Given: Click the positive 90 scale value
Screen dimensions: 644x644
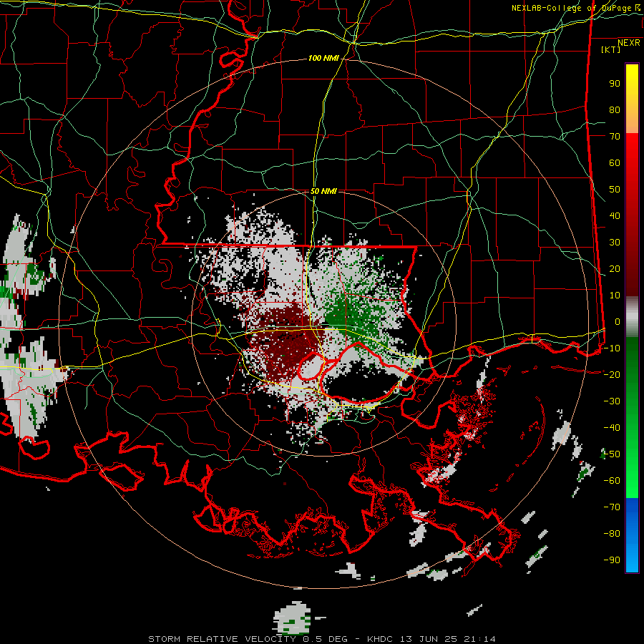Looking at the screenshot, I should 615,84.
